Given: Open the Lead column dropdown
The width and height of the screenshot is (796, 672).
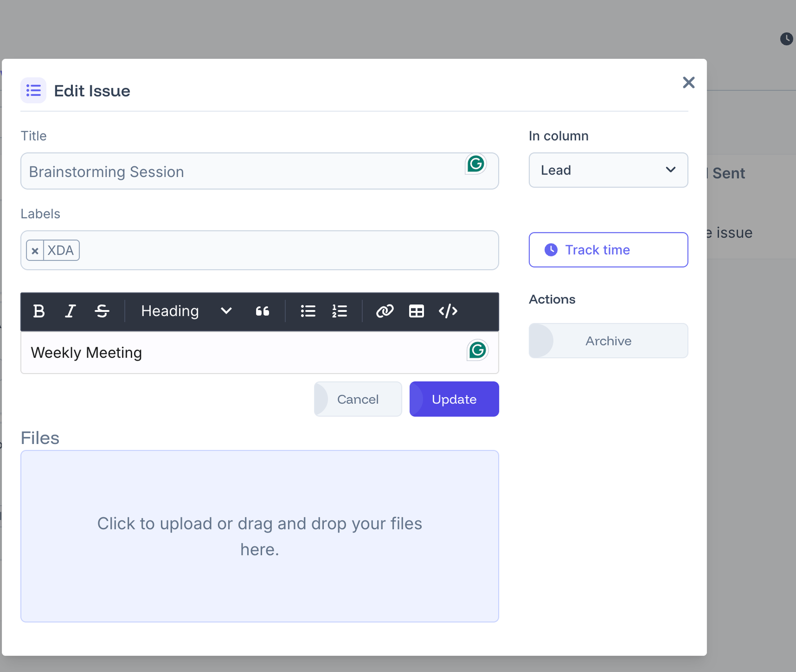Looking at the screenshot, I should coord(608,170).
